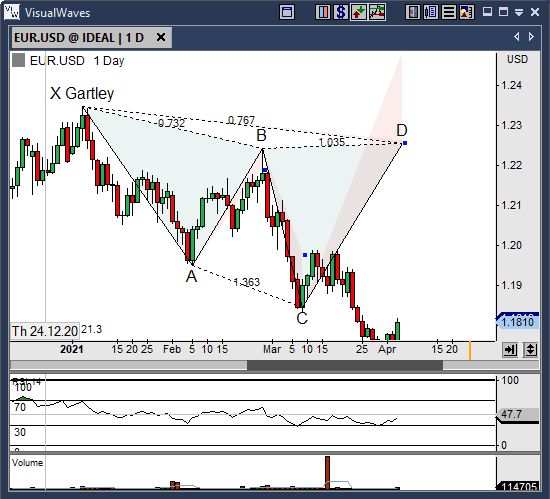Image resolution: width=550 pixels, height=499 pixels.
Task: Close the EUR.USD @ IDEAL tab
Action: point(161,37)
